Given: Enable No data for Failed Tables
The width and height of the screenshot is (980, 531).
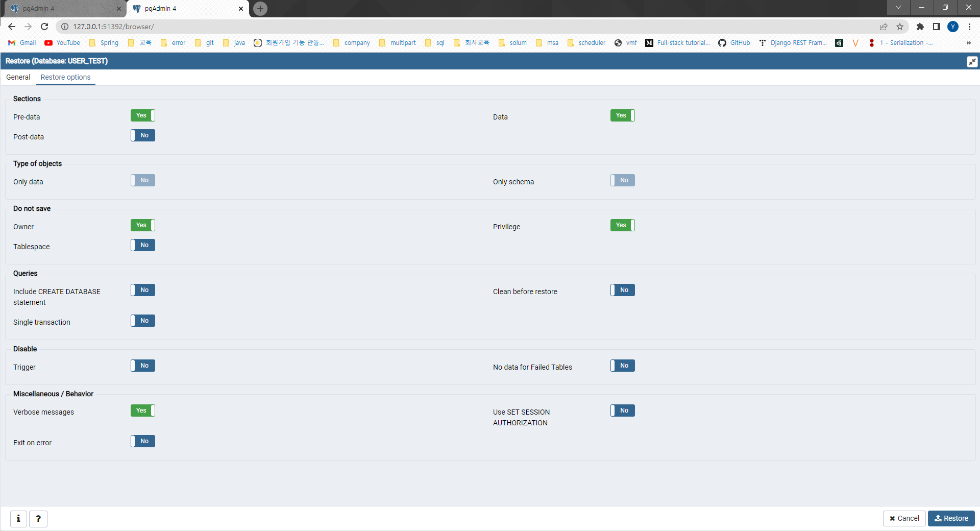Looking at the screenshot, I should pyautogui.click(x=623, y=366).
